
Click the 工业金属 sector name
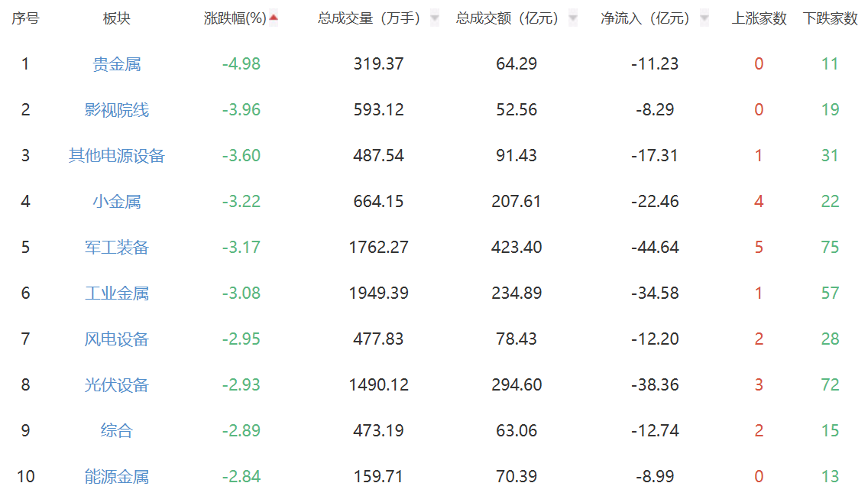point(117,293)
